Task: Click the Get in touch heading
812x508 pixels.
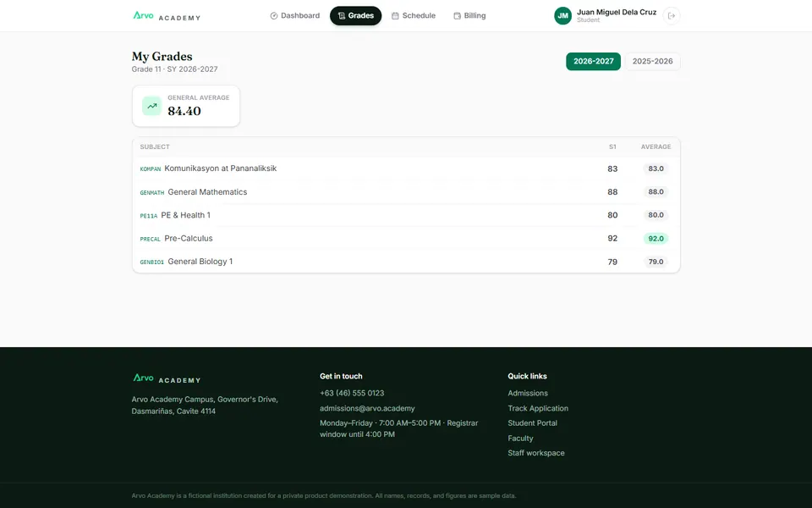Action: click(341, 376)
